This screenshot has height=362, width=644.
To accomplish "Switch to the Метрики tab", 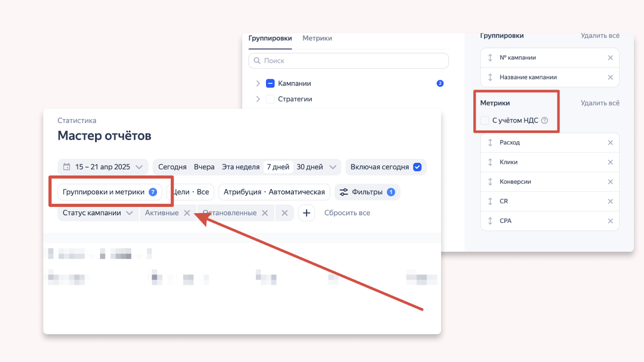I will (317, 38).
